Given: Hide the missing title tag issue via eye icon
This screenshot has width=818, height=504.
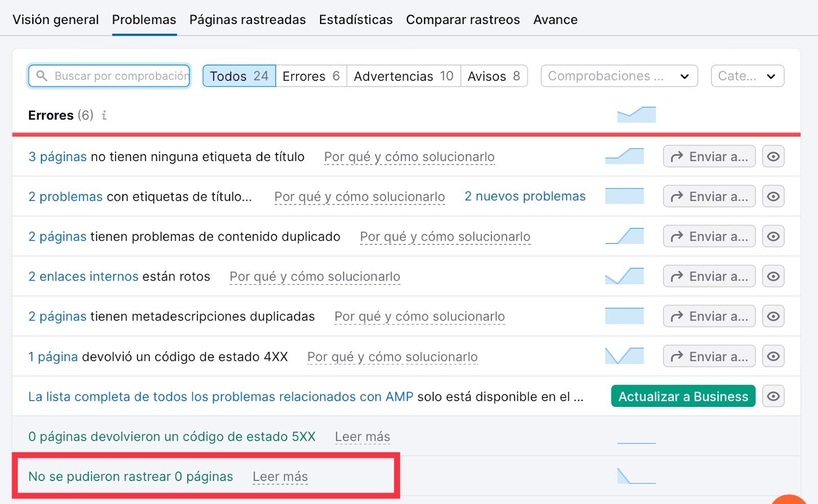Looking at the screenshot, I should 773,156.
